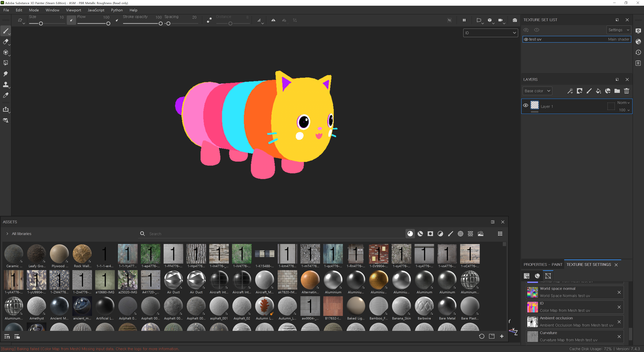Expand the All libraries tree

[x=7, y=234]
